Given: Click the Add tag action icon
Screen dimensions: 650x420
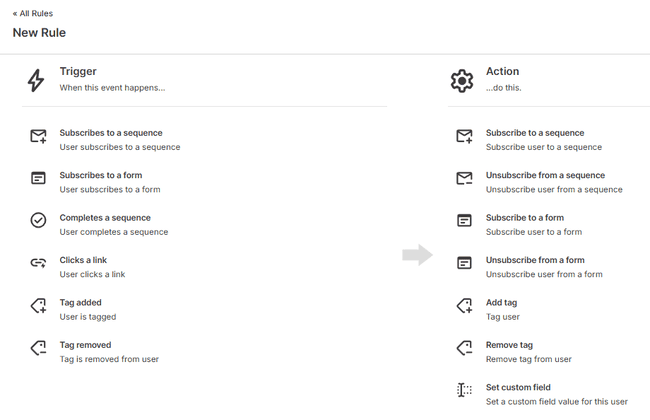Looking at the screenshot, I should 464,307.
